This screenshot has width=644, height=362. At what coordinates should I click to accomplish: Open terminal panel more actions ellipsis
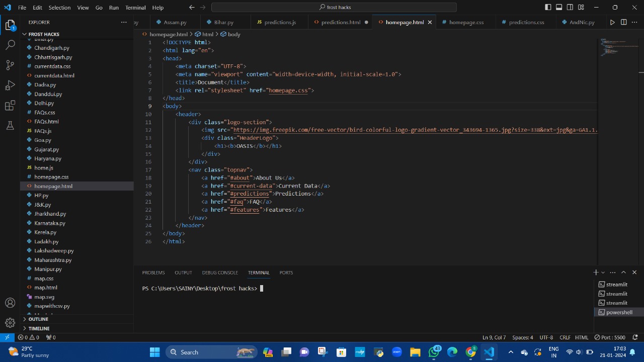[613, 273]
